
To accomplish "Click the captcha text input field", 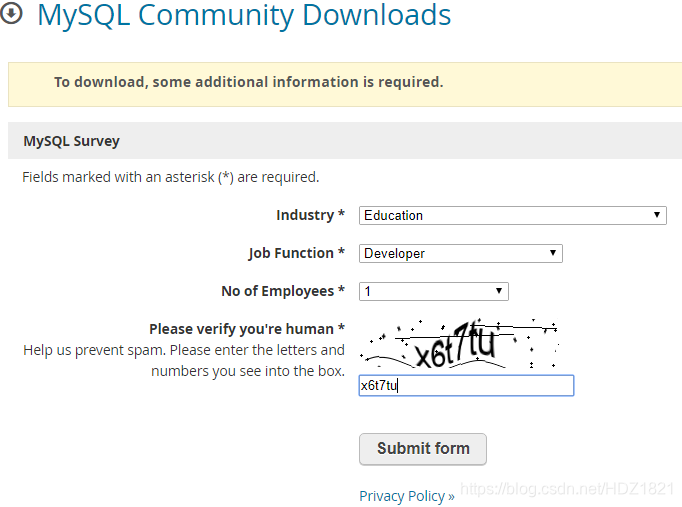I will tap(466, 385).
